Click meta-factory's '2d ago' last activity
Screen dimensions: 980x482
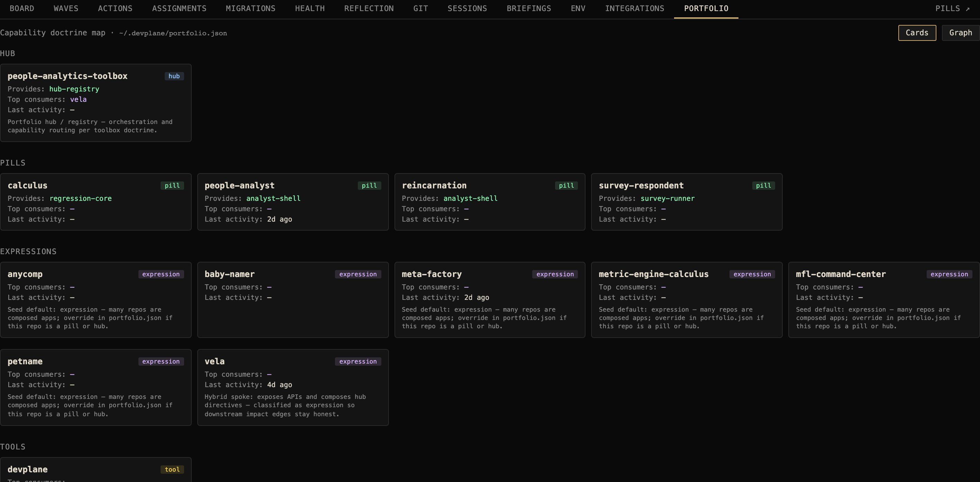pos(476,298)
